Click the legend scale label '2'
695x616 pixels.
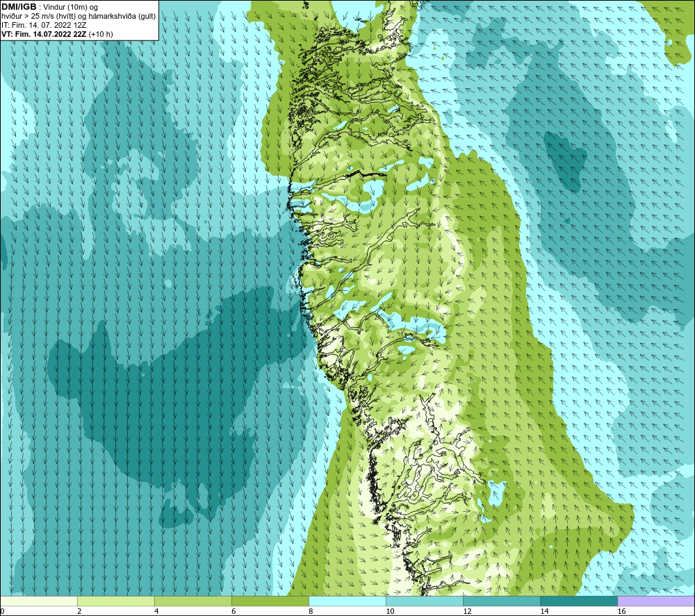tap(79, 611)
